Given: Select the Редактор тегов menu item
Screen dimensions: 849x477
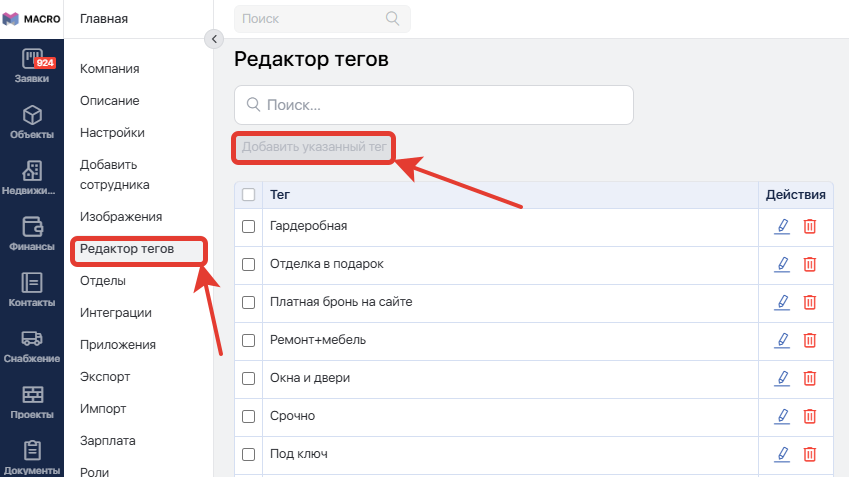Looking at the screenshot, I should point(127,249).
